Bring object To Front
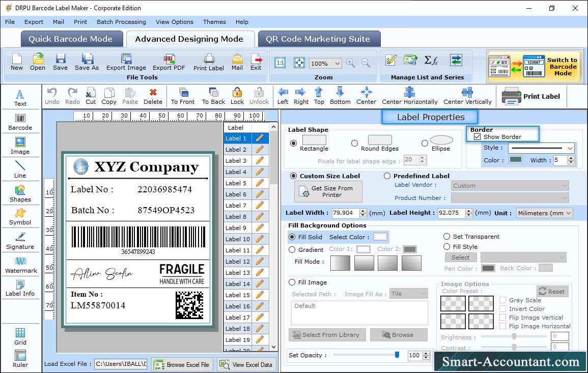Image resolution: width=588 pixels, height=373 pixels. pos(183,96)
